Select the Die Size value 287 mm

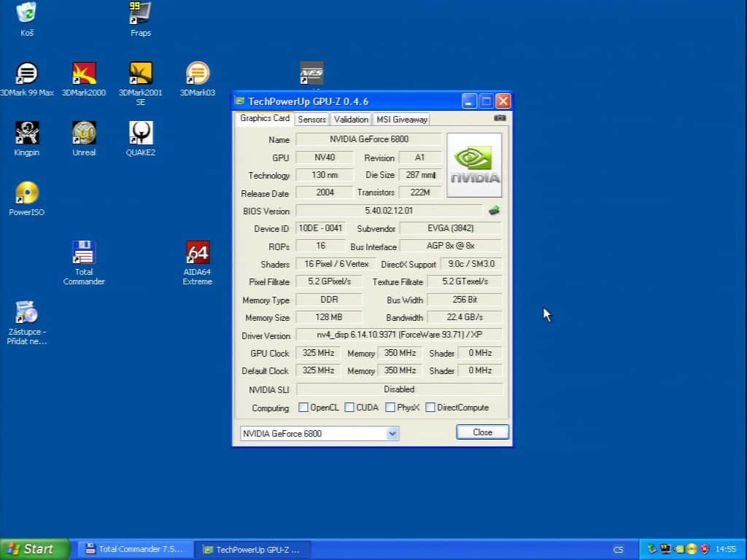(x=419, y=175)
